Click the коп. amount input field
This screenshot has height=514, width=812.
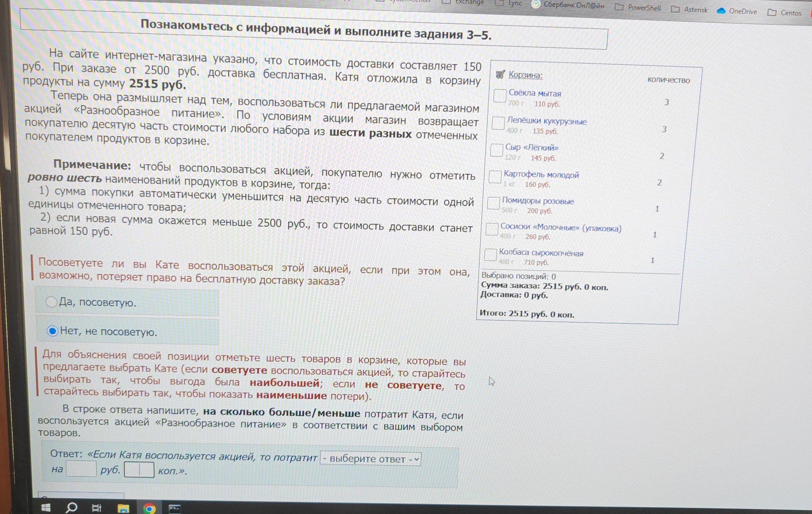point(139,470)
